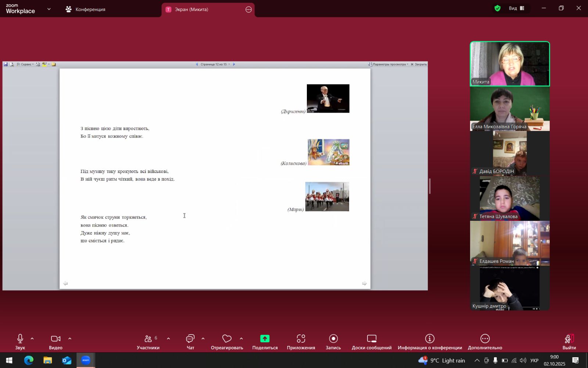Click the React heart icon
Viewport: 588px width, 368px height.
(227, 339)
